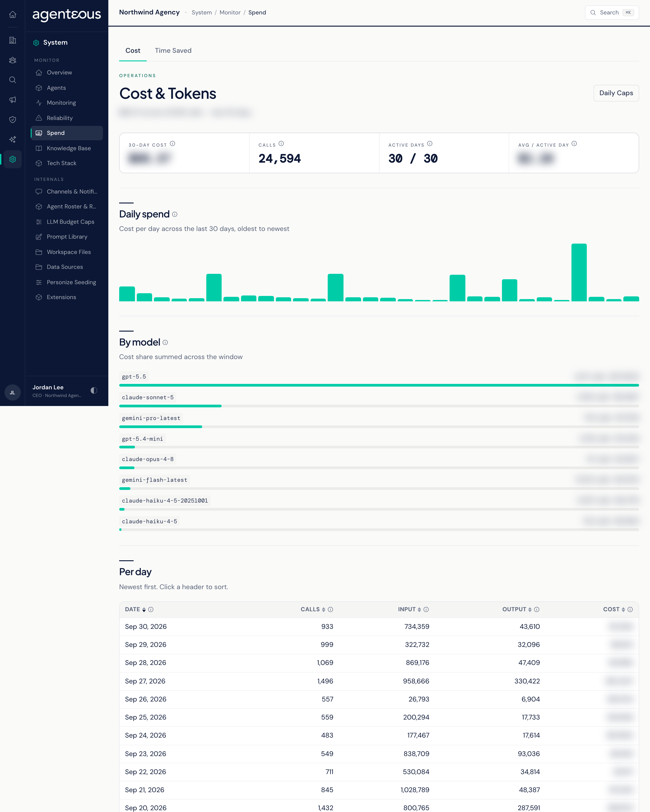This screenshot has width=650, height=812.
Task: Click the System breadcrumb link
Action: (202, 12)
